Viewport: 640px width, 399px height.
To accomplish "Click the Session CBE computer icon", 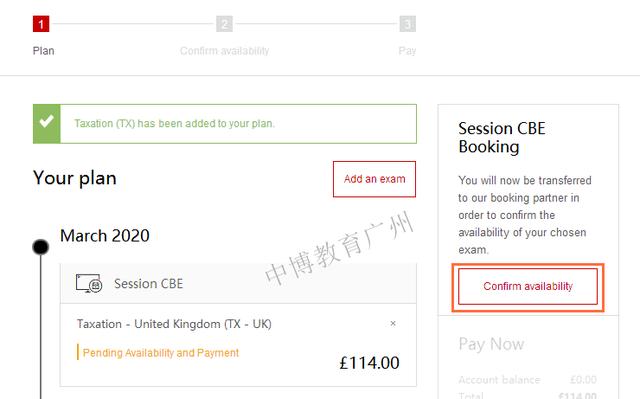I will 89,283.
